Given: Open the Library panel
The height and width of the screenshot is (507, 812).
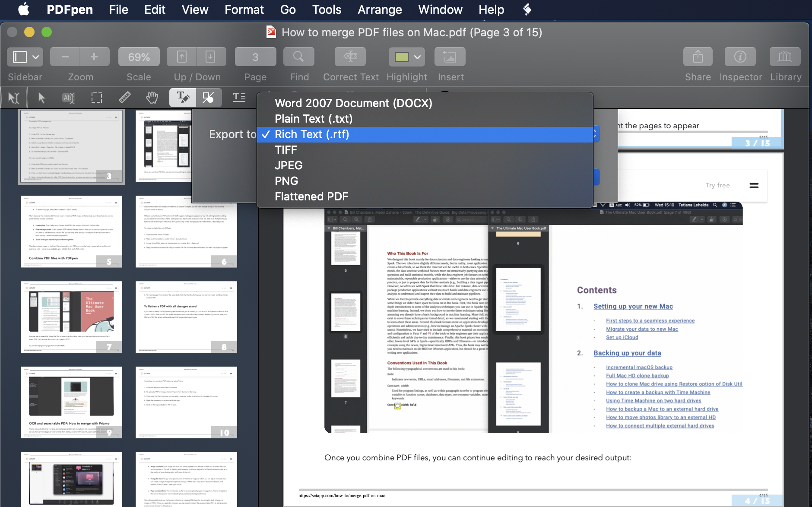Looking at the screenshot, I should coord(785,57).
